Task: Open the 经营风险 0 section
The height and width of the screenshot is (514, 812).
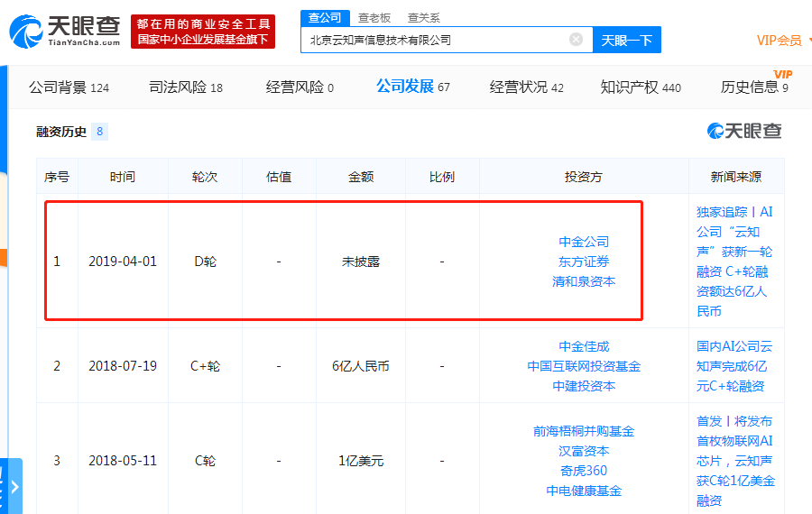Action: (x=300, y=87)
